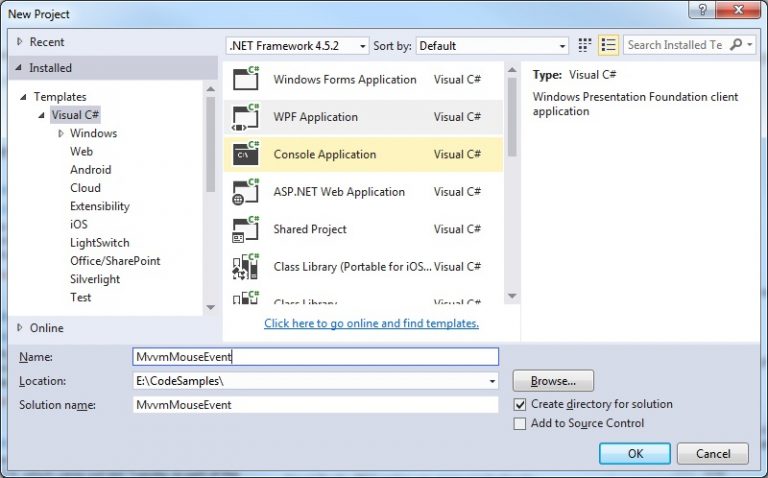Collapse the Templates tree node
The width and height of the screenshot is (768, 478).
coord(23,97)
